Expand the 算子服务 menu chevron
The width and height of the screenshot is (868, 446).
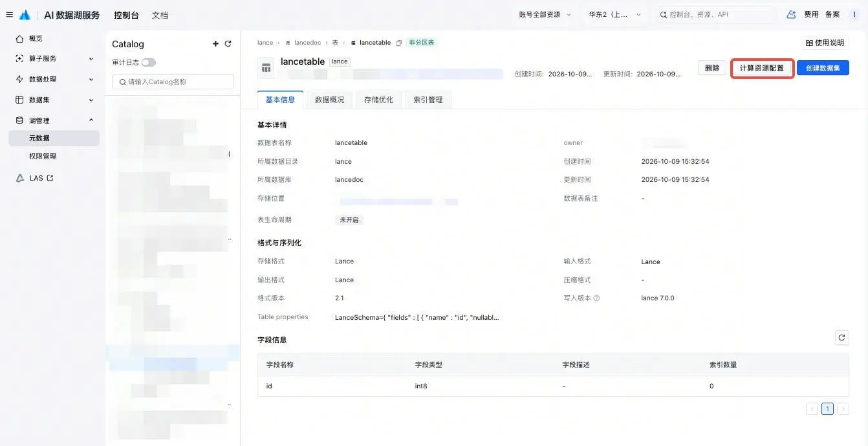[x=91, y=58]
